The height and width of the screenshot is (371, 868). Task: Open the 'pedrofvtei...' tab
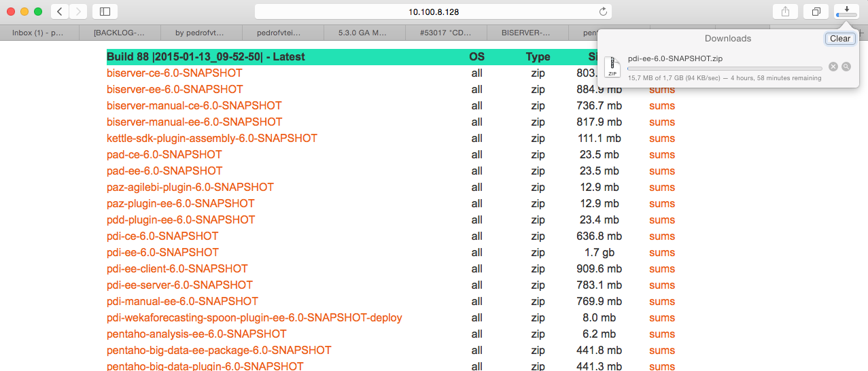[282, 32]
